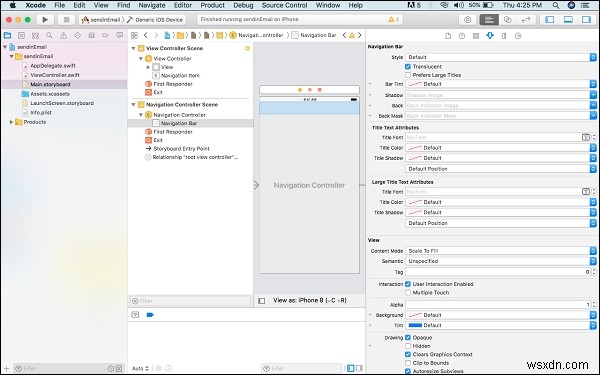The height and width of the screenshot is (375, 600).
Task: Show the File inspector
Action: pos(448,36)
